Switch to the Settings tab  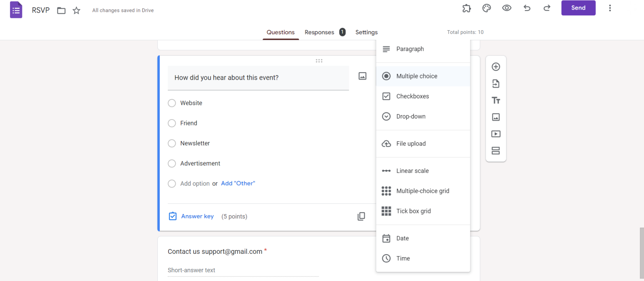point(366,32)
